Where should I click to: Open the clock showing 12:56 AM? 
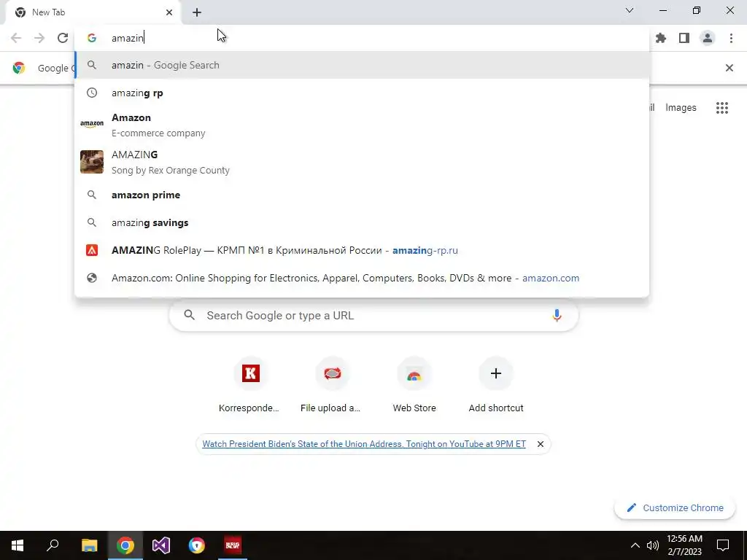point(684,545)
